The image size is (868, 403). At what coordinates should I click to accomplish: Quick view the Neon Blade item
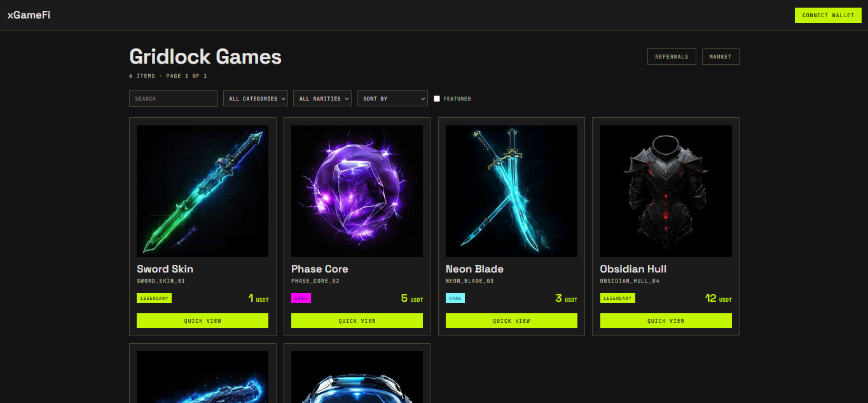coord(511,321)
